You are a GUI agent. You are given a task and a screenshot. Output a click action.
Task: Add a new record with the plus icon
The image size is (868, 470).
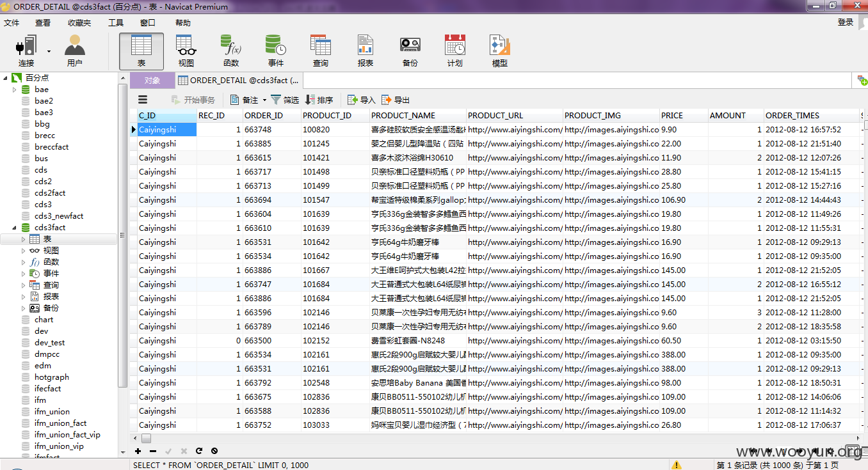(138, 451)
